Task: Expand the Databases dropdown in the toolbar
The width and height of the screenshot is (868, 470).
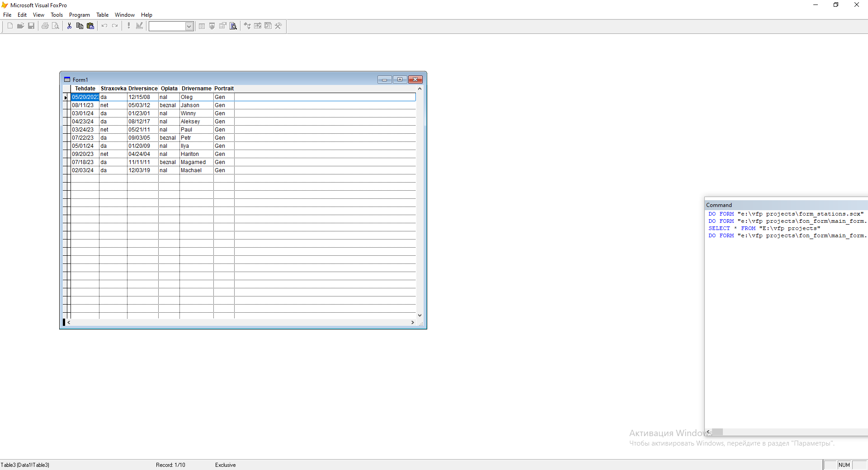Action: point(189,26)
